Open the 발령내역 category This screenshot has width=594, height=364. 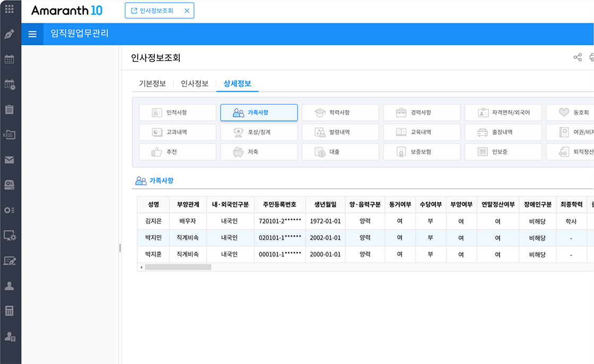point(340,132)
